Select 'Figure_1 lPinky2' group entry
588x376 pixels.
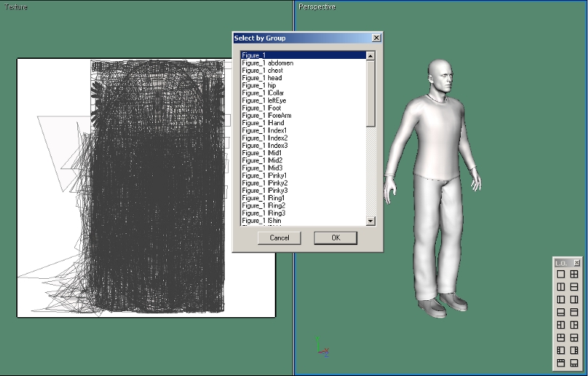click(x=265, y=183)
